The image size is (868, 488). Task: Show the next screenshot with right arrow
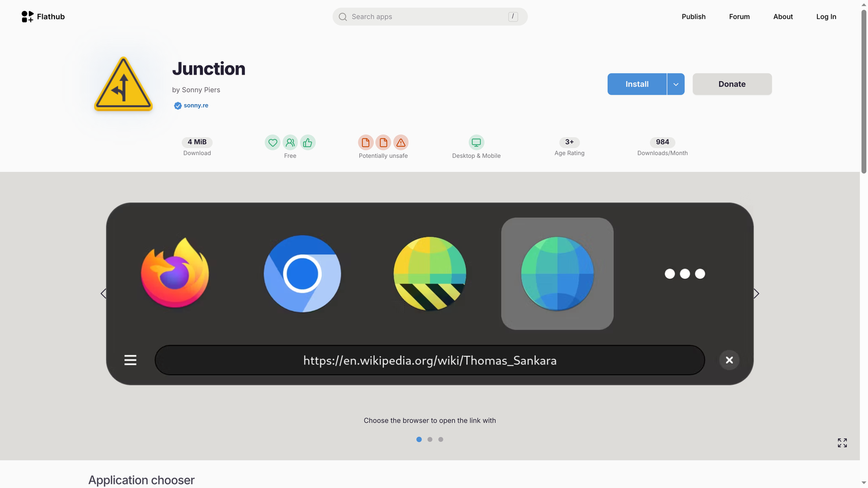pyautogui.click(x=756, y=294)
